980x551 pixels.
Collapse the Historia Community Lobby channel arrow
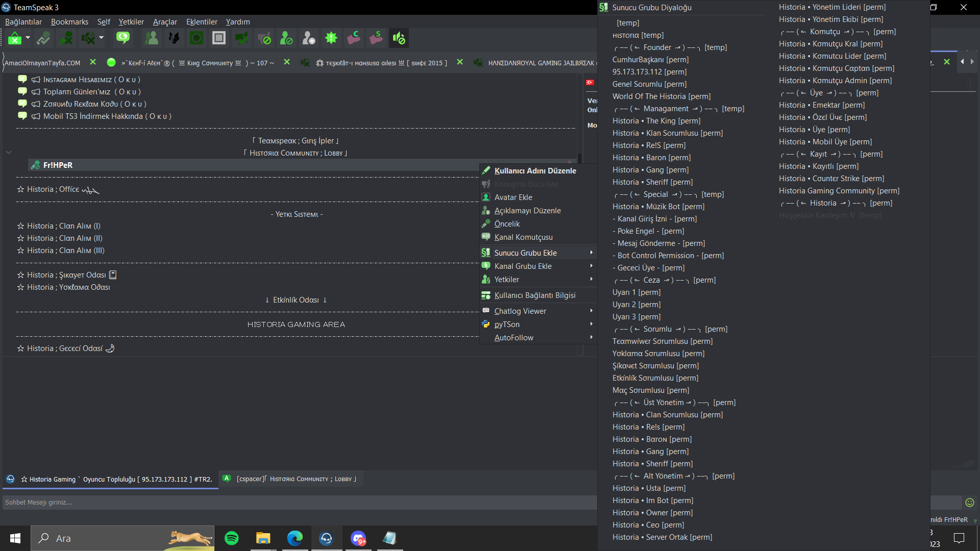coord(9,153)
